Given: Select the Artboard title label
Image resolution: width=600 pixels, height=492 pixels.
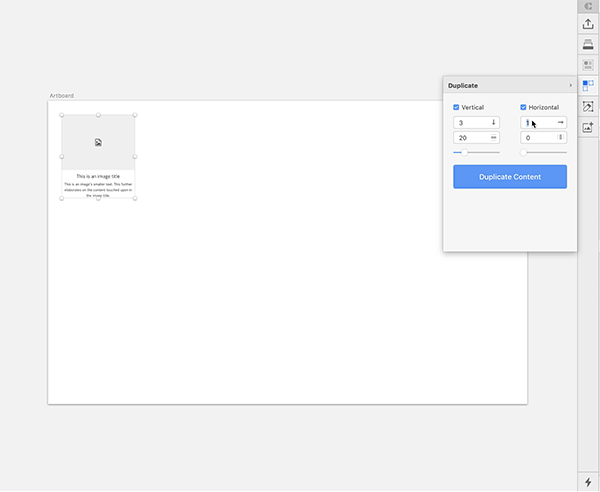Looking at the screenshot, I should (x=62, y=95).
